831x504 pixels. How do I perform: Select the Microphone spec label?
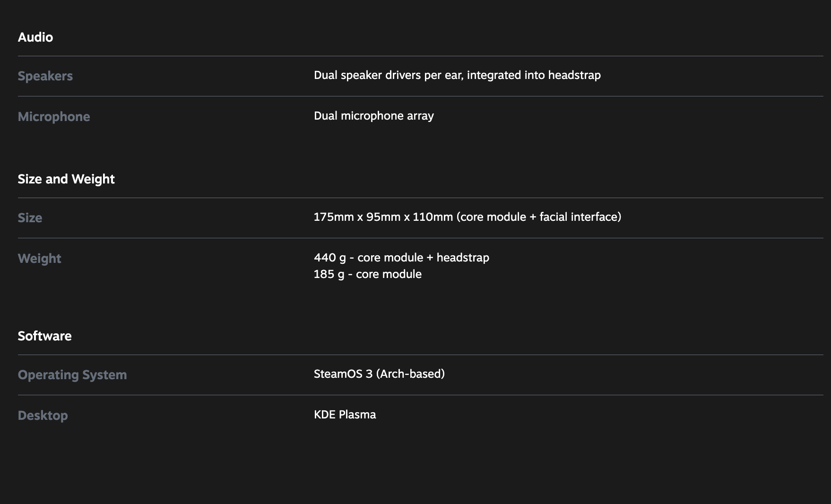tap(54, 117)
